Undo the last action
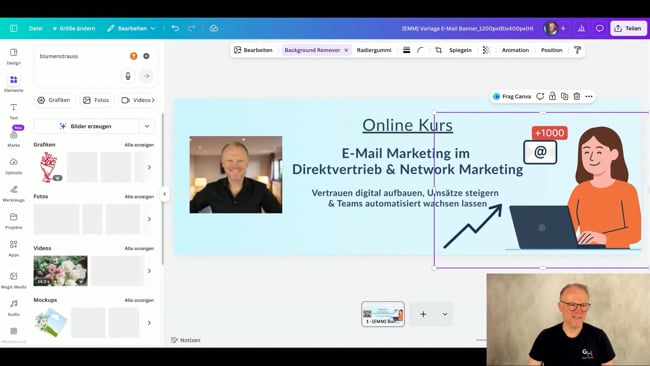 point(175,28)
